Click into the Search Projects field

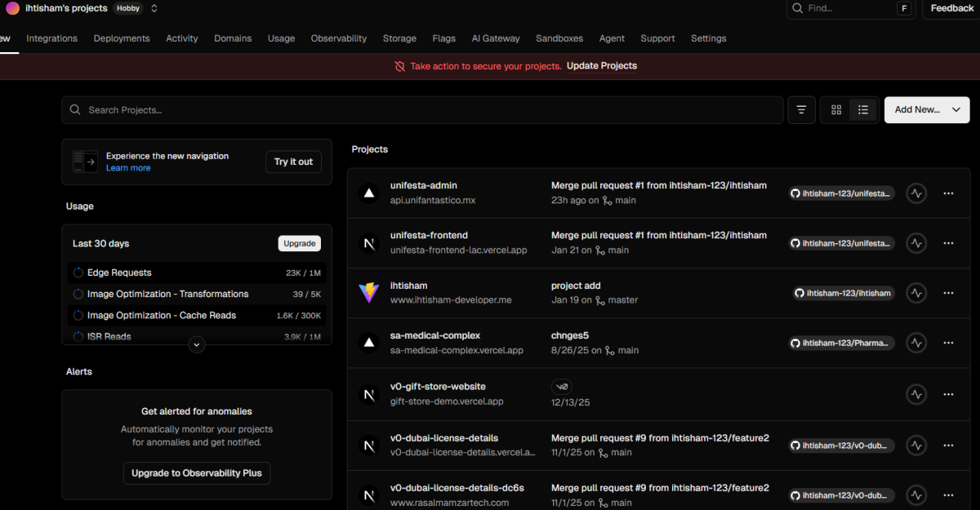point(425,110)
